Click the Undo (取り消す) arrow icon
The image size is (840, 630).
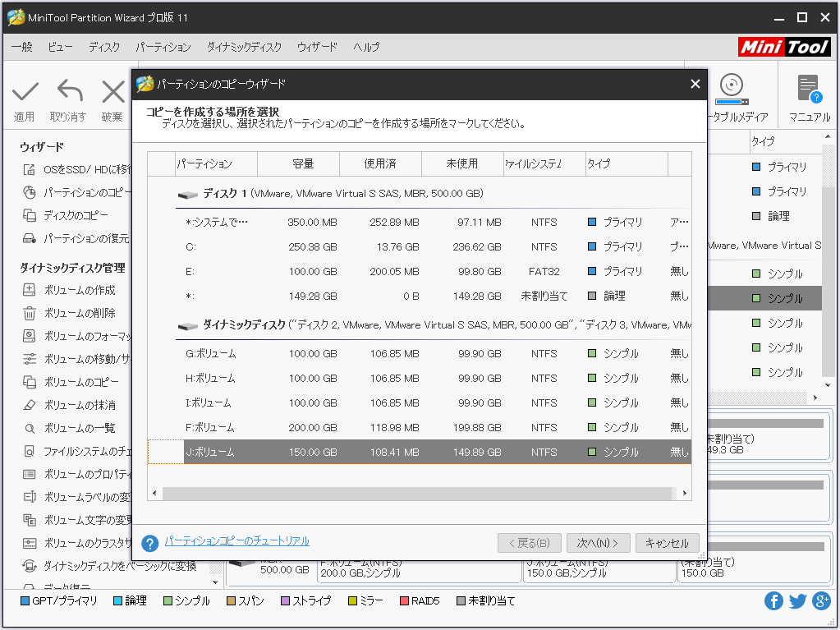pyautogui.click(x=70, y=91)
